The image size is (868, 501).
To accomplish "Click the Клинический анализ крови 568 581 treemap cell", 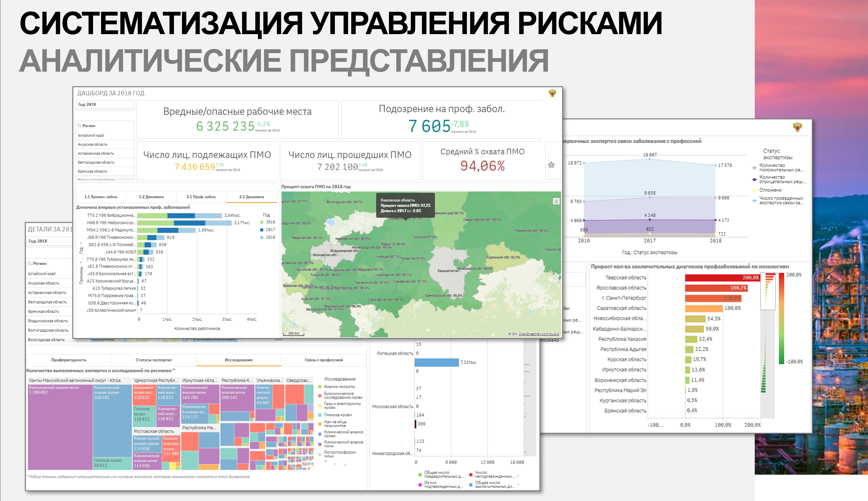I will 112,421.
